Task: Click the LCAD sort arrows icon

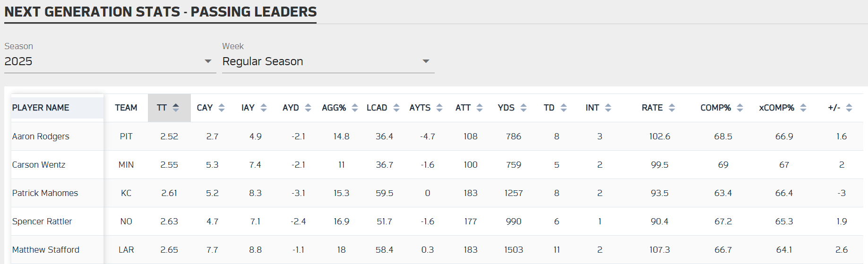Action: [396, 108]
